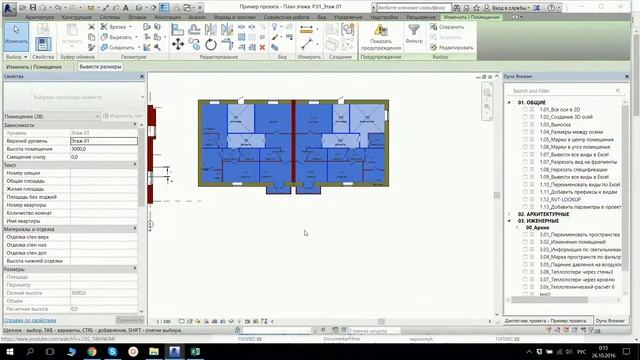
Task: Click the Врезка cope tool
Action: click(113, 27)
